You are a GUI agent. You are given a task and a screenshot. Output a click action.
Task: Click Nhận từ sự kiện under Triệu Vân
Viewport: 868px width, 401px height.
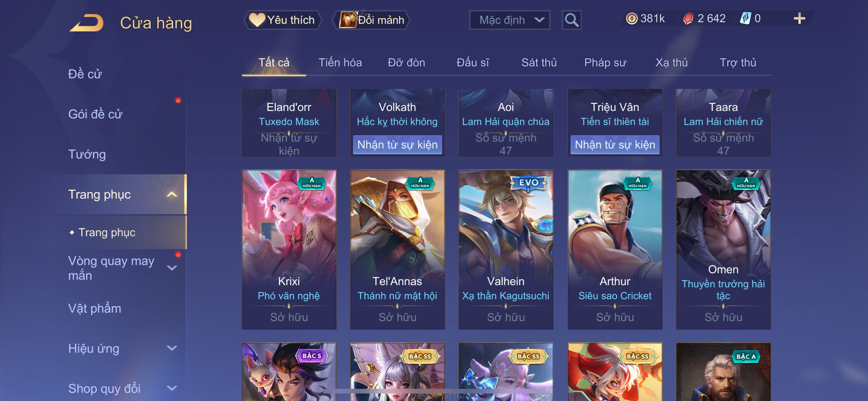point(615,145)
